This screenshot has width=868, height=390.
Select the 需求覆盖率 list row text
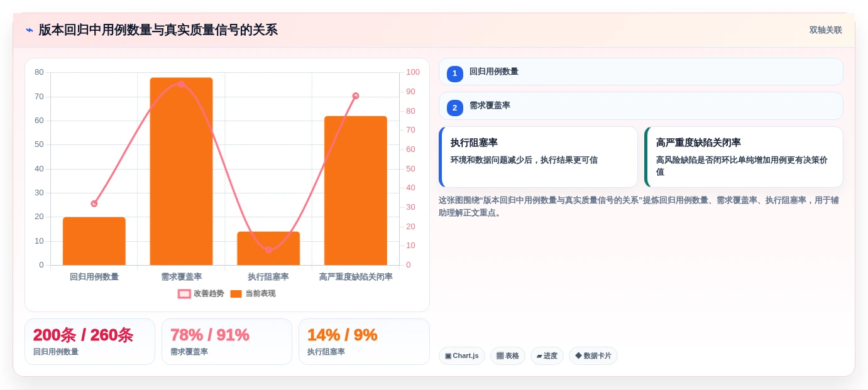(490, 106)
